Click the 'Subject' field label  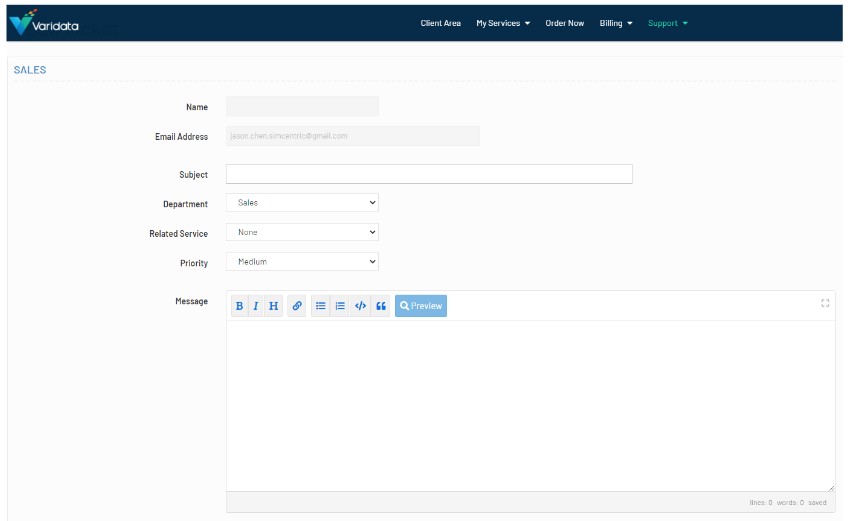194,175
